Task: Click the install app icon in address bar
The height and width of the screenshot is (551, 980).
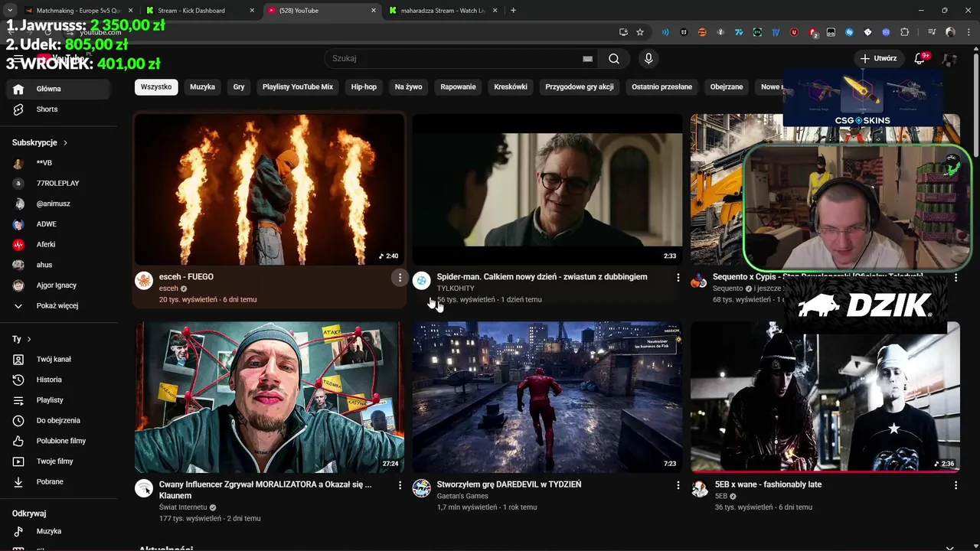Action: 623,32
